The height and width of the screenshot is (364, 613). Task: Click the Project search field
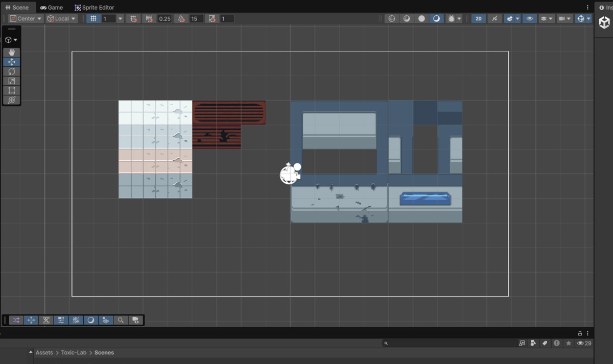pos(450,343)
